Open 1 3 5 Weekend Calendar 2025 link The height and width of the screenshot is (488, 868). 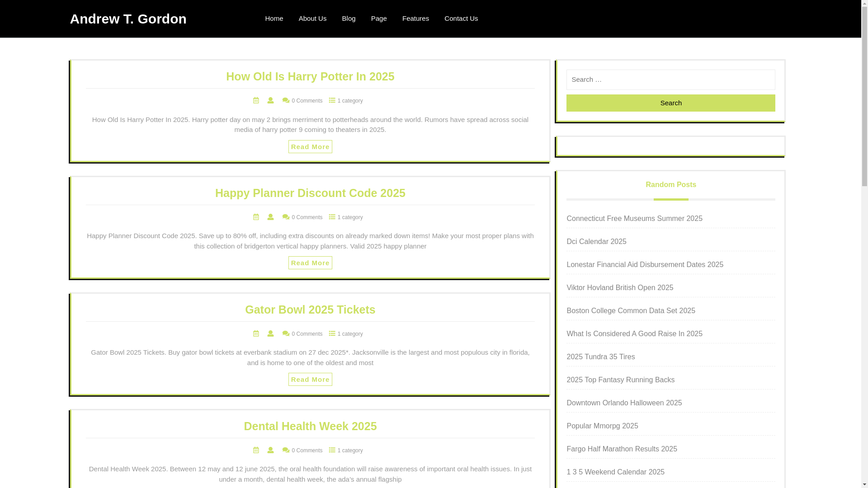coord(615,472)
